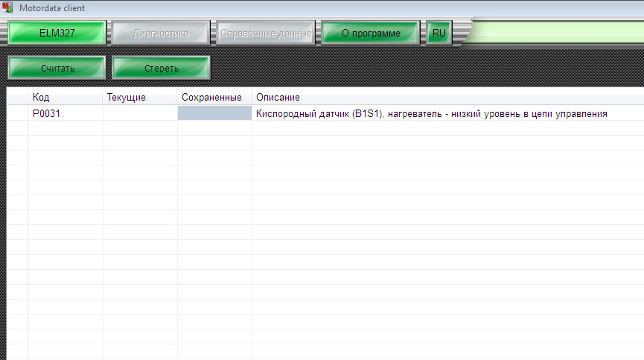This screenshot has width=644, height=360.
Task: Open the ELM327 connection tab
Action: pos(57,33)
